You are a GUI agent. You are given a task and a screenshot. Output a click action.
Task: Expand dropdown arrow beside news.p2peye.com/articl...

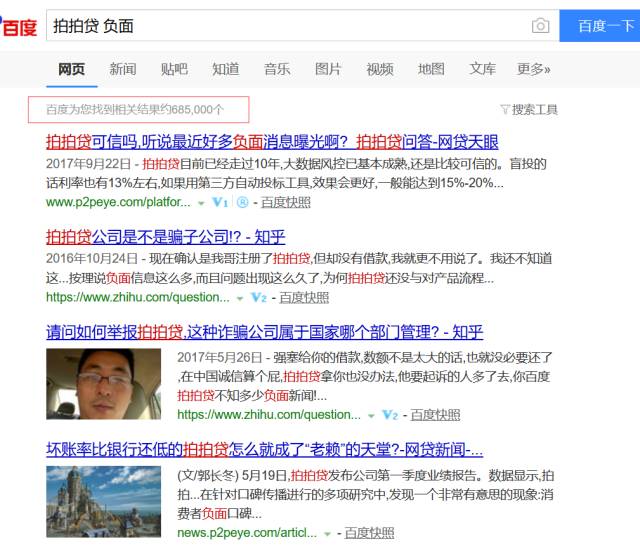coord(327,533)
